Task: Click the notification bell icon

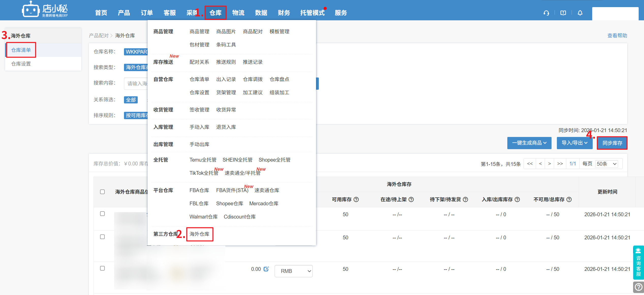Action: 580,13
